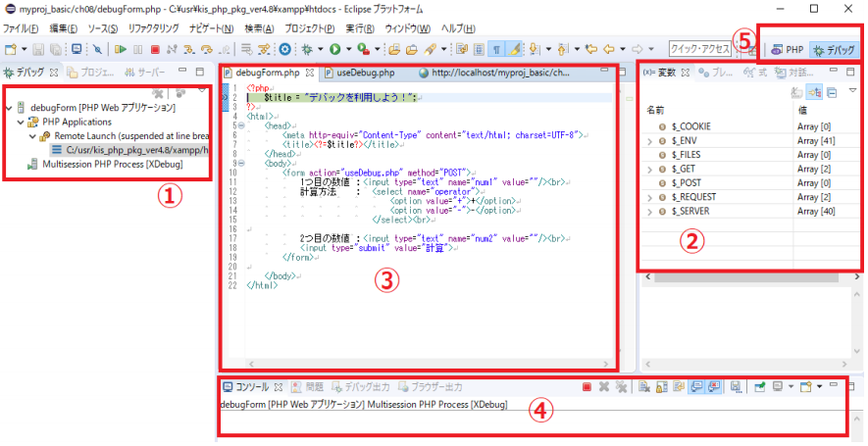Click the green Run launch icon
This screenshot has width=868, height=446.
(x=335, y=48)
